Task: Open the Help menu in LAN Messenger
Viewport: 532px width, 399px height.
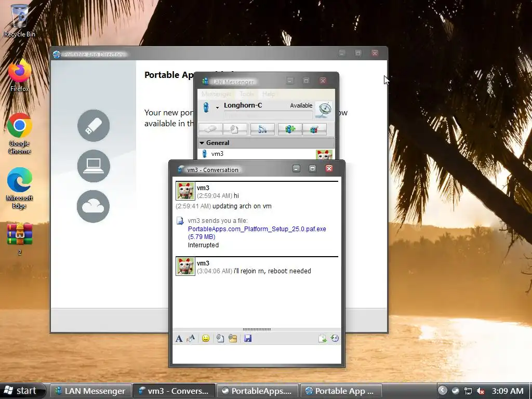Action: click(269, 94)
